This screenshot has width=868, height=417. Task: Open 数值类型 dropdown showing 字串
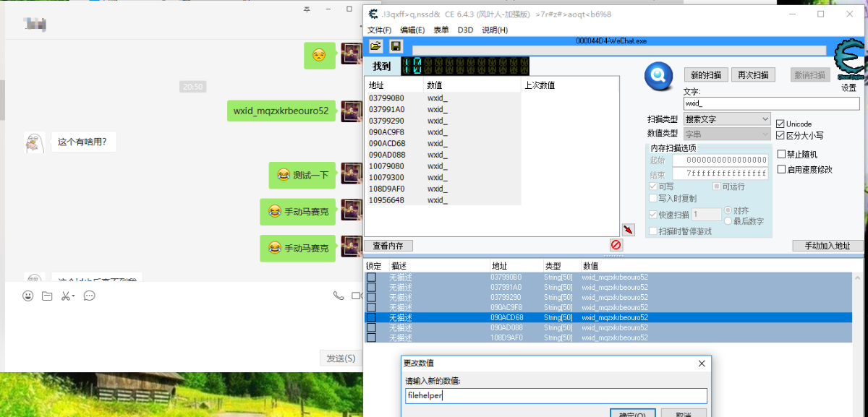click(x=727, y=134)
